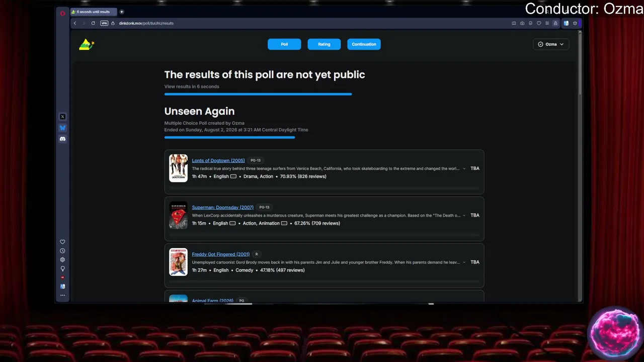Viewport: 644px width, 362px height.
Task: Open browsing history clock in sidebar
Action: pyautogui.click(x=62, y=251)
